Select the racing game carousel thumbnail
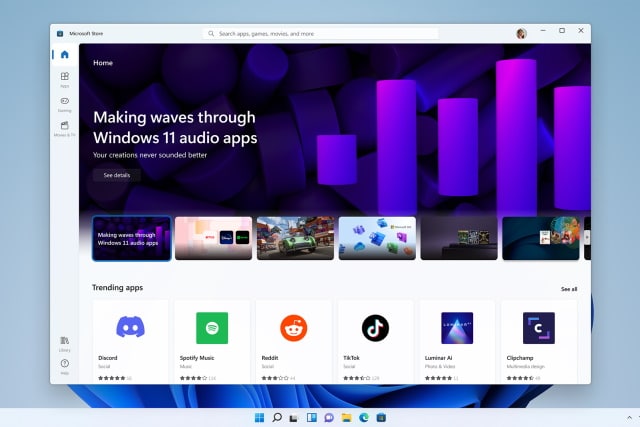The image size is (640, 427). (295, 238)
